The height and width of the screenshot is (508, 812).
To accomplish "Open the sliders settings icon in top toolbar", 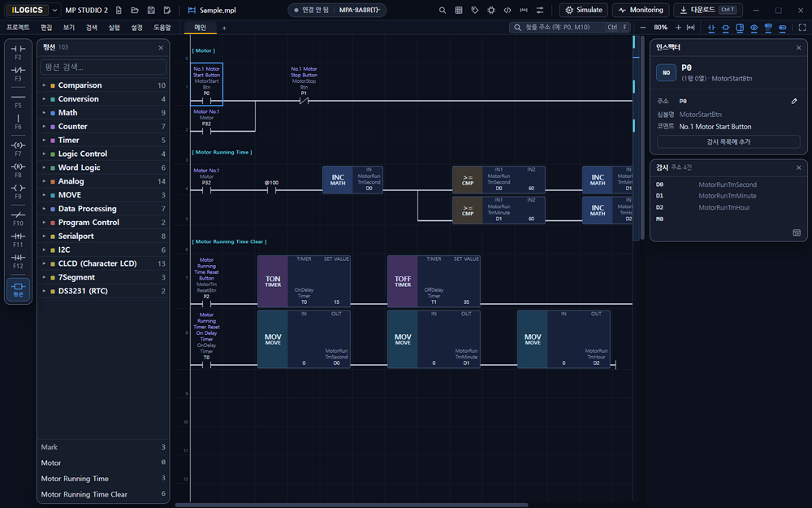I will click(540, 10).
